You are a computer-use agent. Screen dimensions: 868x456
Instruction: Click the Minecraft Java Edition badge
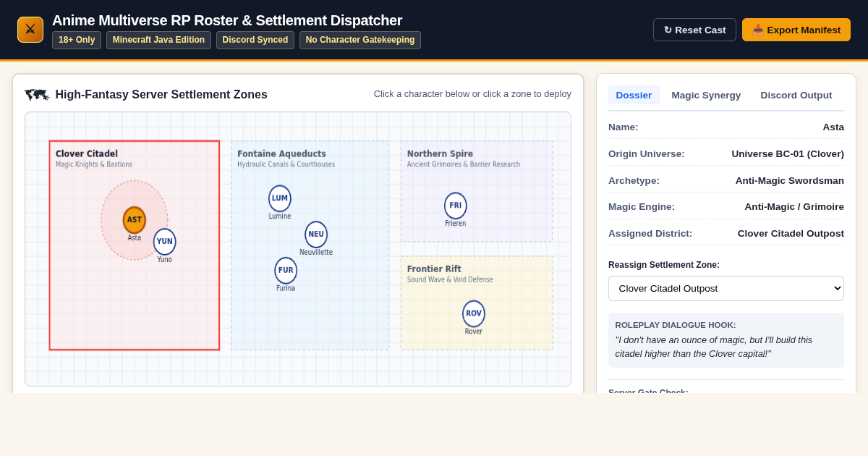coord(158,40)
